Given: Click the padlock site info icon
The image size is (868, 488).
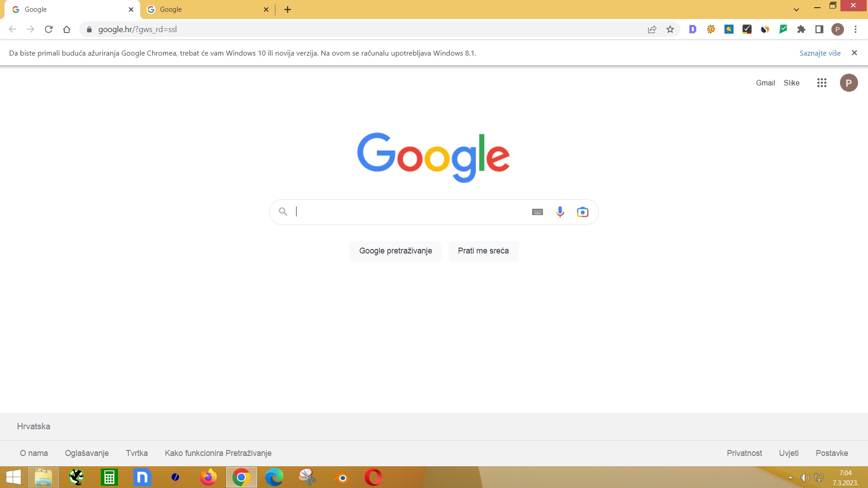Looking at the screenshot, I should pyautogui.click(x=89, y=29).
